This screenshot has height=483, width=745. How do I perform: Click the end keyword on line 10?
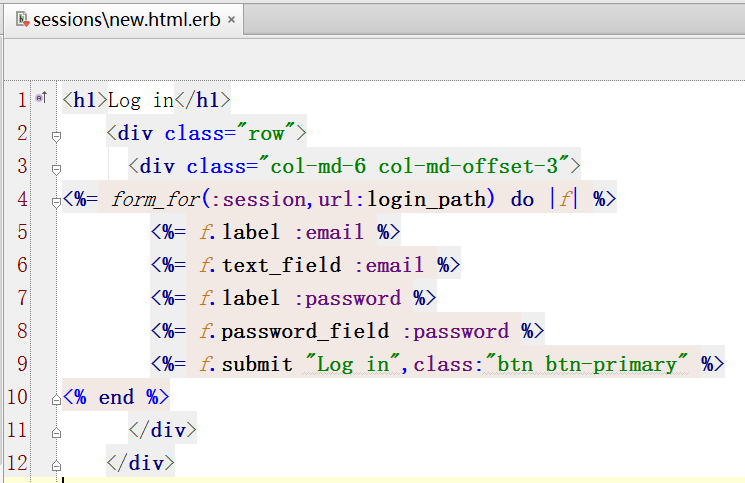pyautogui.click(x=116, y=397)
